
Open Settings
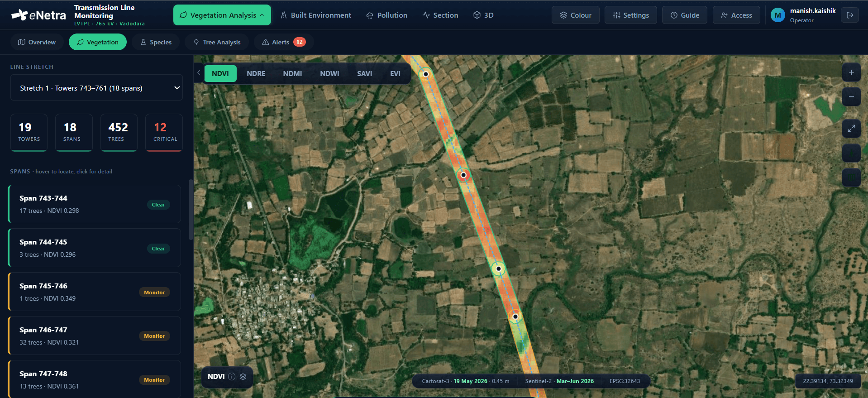631,15
